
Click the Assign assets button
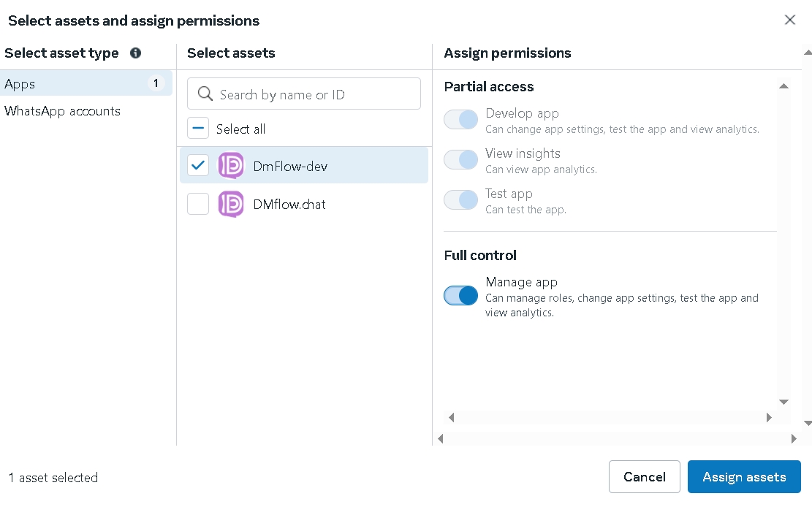point(744,477)
